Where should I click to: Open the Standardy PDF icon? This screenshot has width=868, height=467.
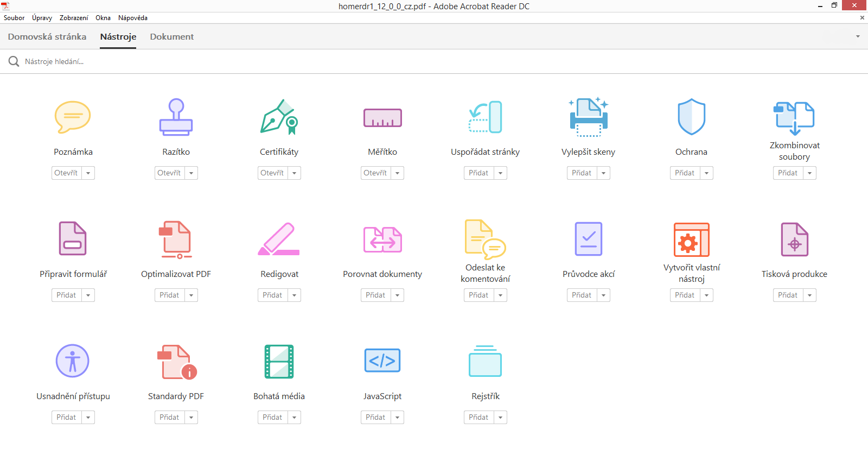click(x=177, y=362)
